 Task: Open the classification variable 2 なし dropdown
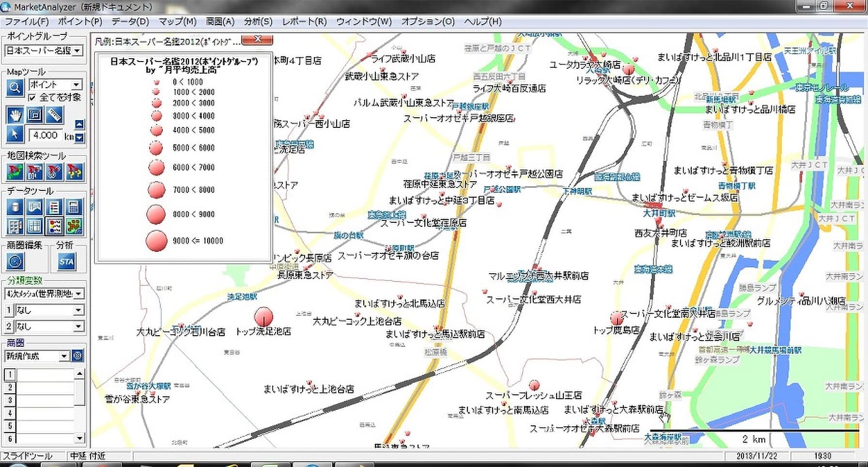49,327
